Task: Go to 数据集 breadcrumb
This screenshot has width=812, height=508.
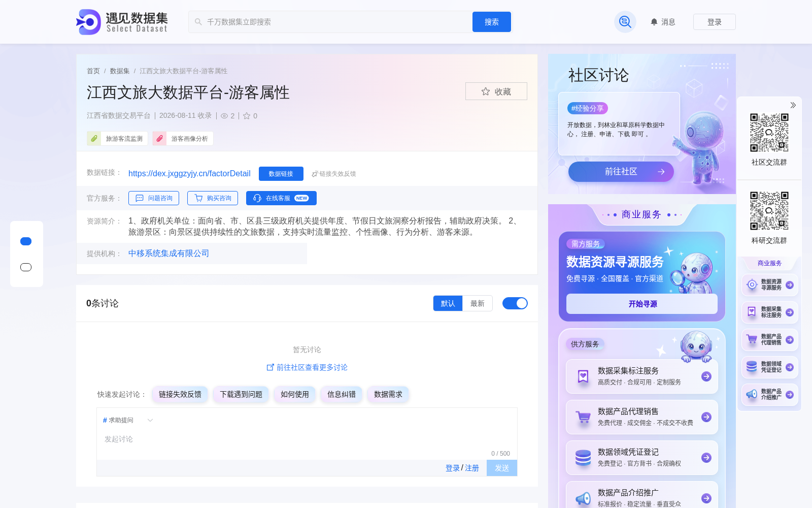Action: [x=120, y=71]
